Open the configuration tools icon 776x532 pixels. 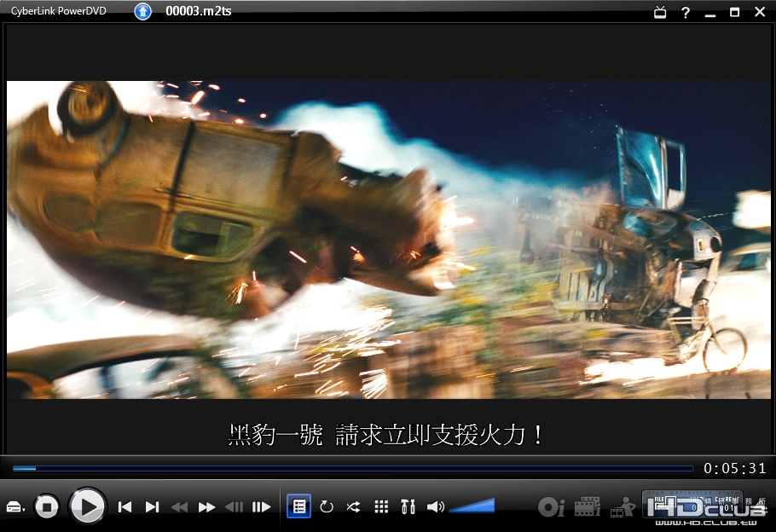[408, 506]
